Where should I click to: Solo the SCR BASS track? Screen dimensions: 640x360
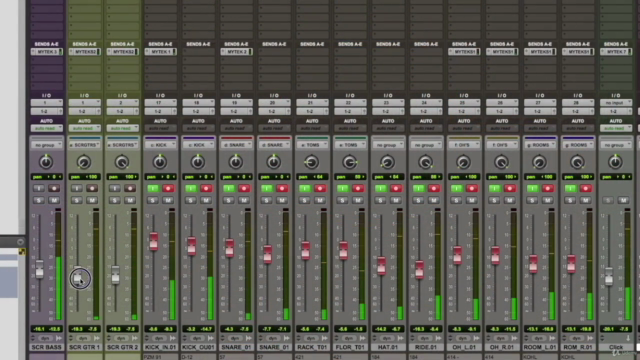click(x=39, y=200)
